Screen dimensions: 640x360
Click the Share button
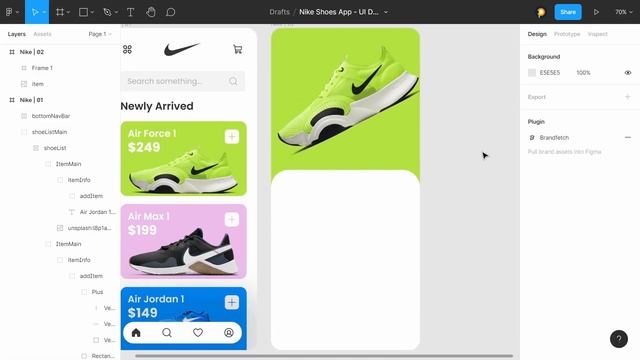tap(568, 12)
